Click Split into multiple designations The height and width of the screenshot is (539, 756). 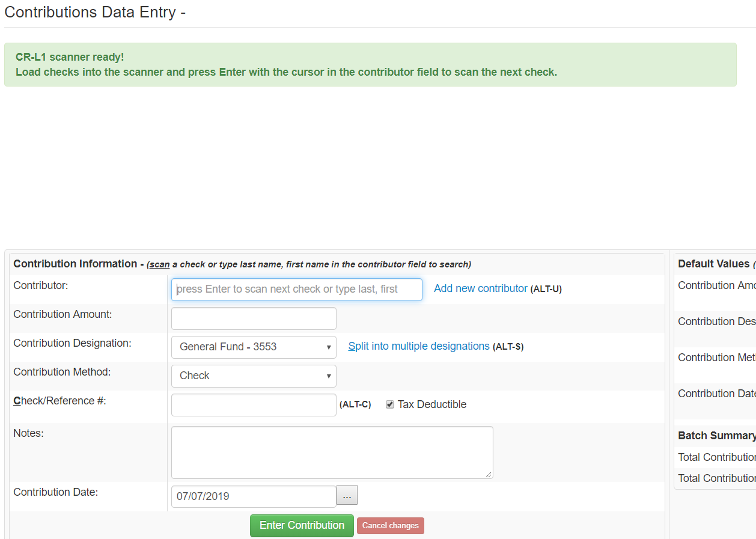point(418,346)
